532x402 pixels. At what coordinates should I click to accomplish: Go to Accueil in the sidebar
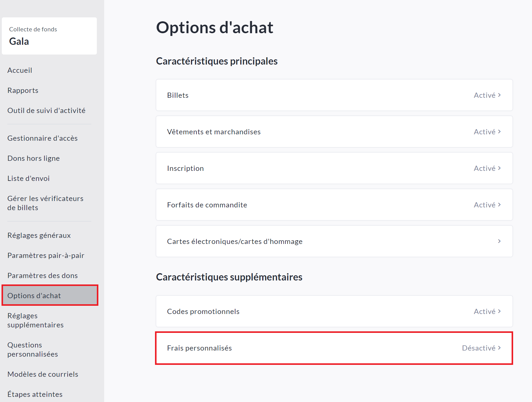click(20, 70)
